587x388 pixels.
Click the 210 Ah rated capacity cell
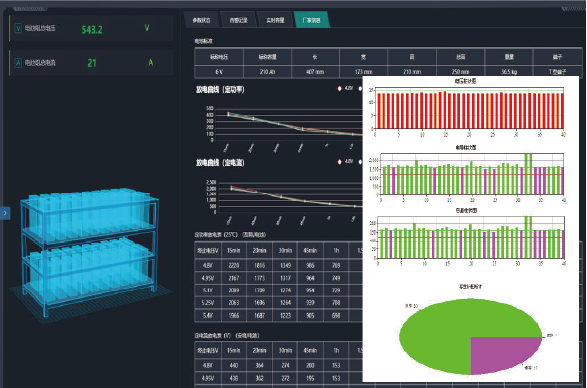[x=267, y=72]
